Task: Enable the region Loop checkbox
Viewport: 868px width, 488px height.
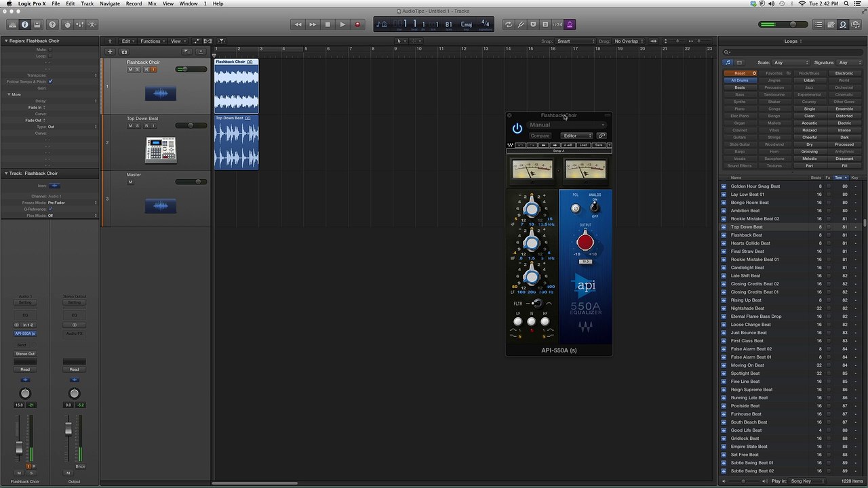Action: coord(50,56)
